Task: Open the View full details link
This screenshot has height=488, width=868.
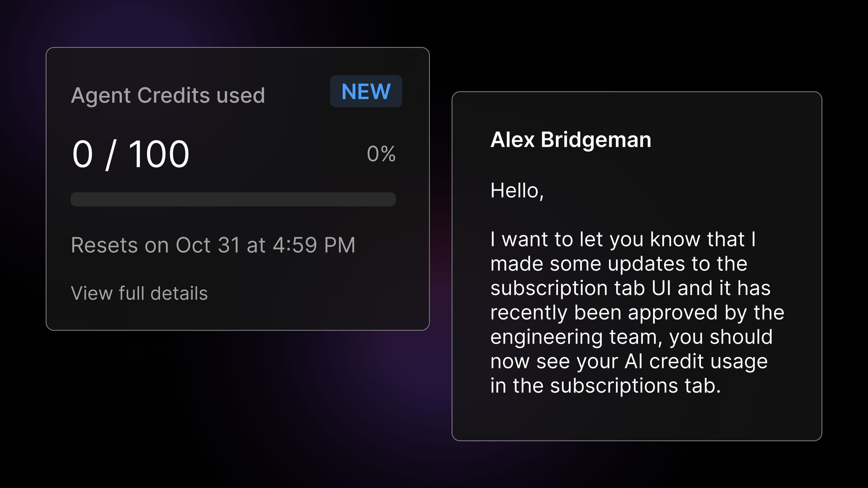Action: (x=139, y=293)
